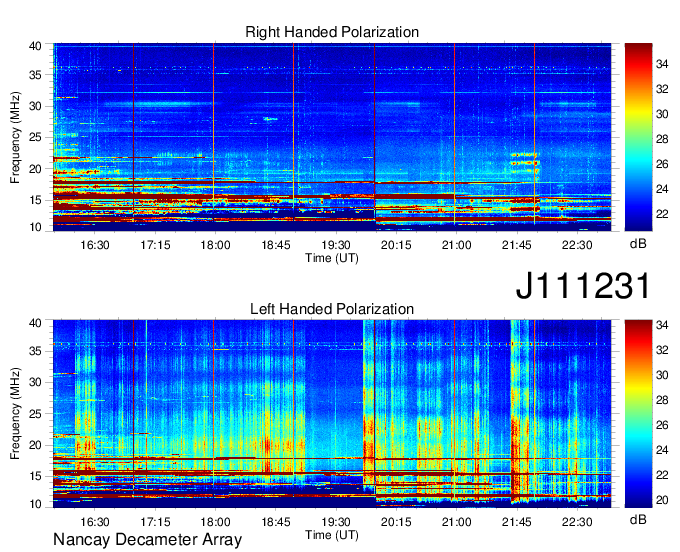Image resolution: width=680 pixels, height=552 pixels.
Task: Click the "Right Handed Polarization" plot title
Action: tap(332, 32)
